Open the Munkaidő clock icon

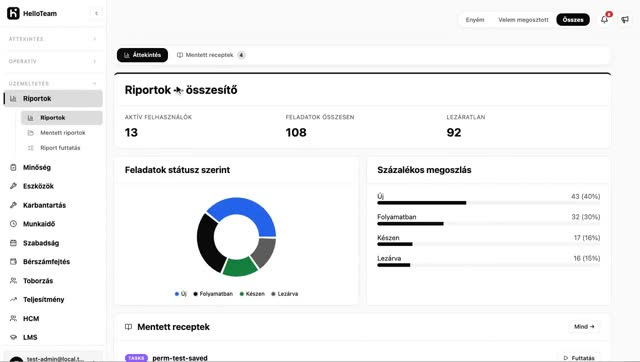tap(13, 224)
